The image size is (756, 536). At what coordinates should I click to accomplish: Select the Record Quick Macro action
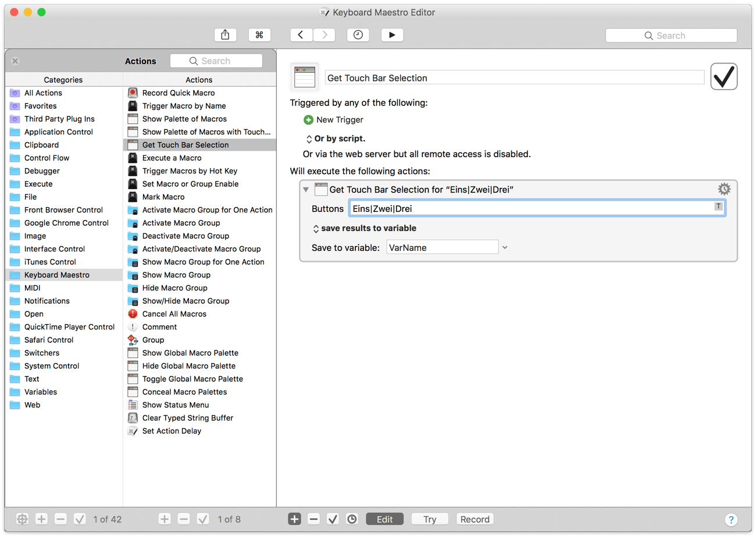[199, 93]
